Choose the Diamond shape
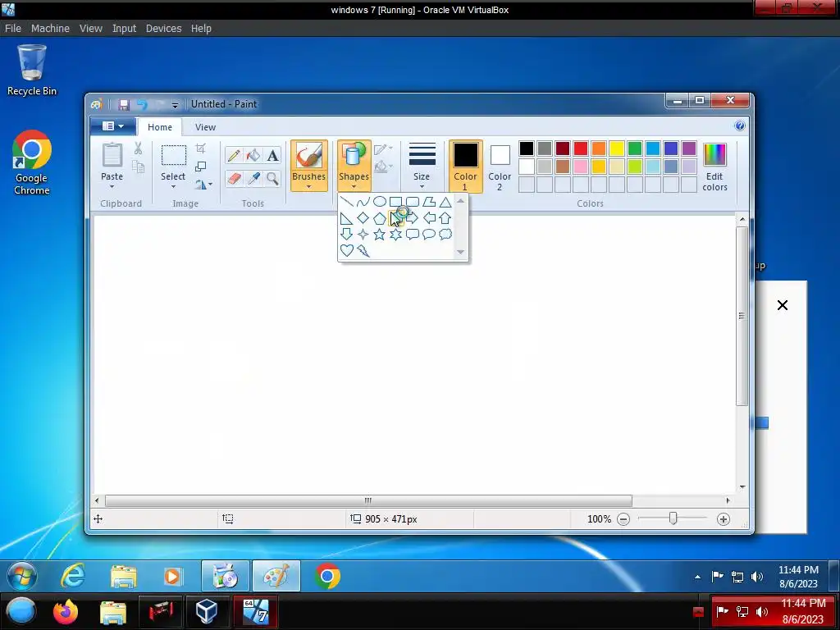The height and width of the screenshot is (630, 840). click(363, 218)
